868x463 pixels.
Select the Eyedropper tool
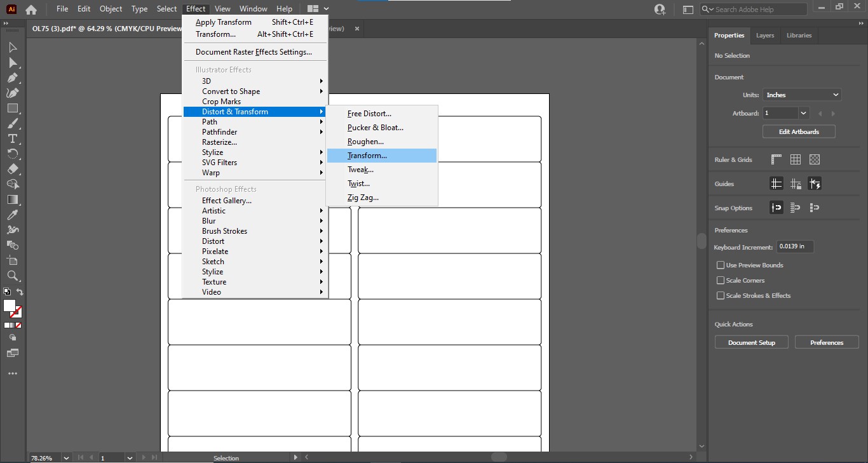pyautogui.click(x=13, y=215)
